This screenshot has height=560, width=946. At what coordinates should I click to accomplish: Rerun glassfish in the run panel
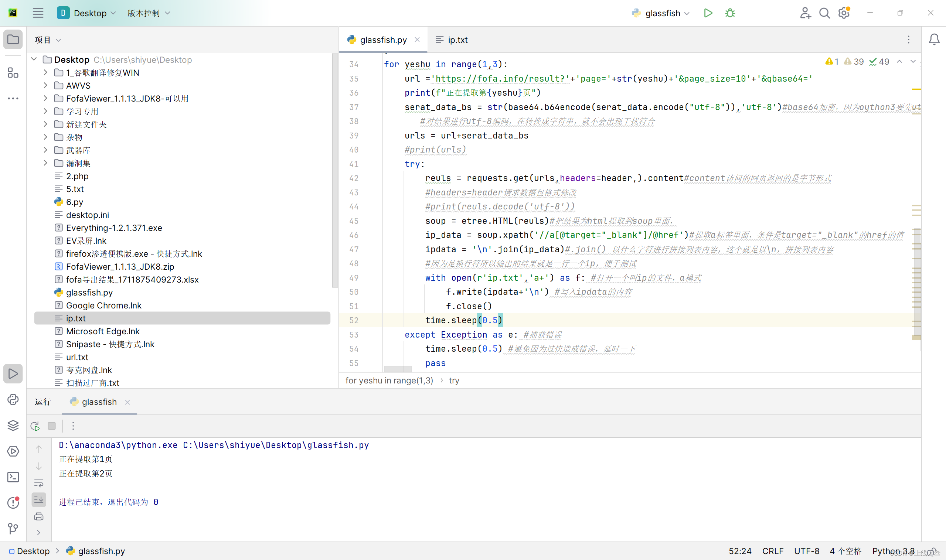click(x=35, y=426)
